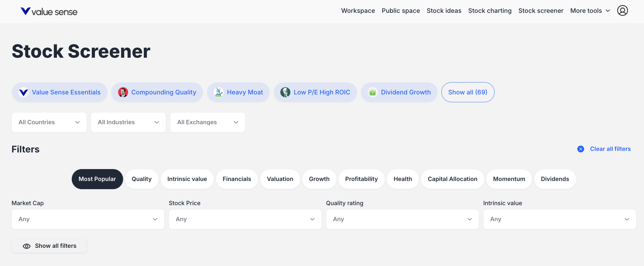Open the Intrinsic value dropdown
This screenshot has width=644, height=266.
point(560,219)
